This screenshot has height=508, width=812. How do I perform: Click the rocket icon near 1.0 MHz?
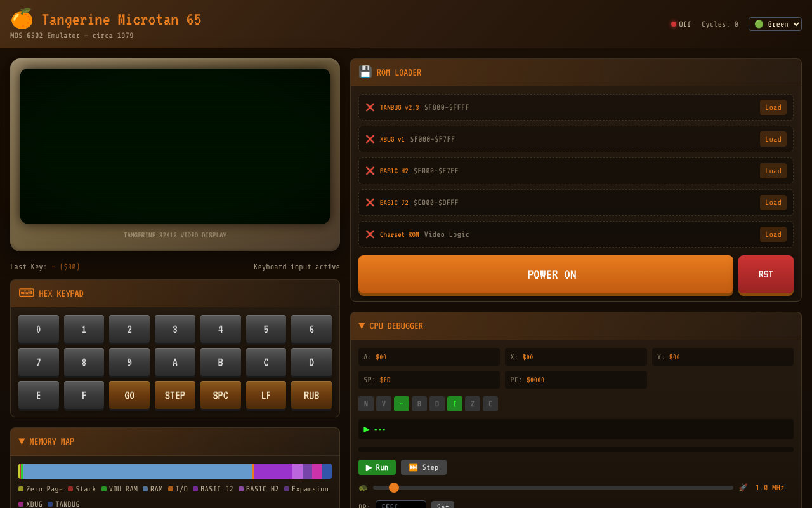pos(743,487)
